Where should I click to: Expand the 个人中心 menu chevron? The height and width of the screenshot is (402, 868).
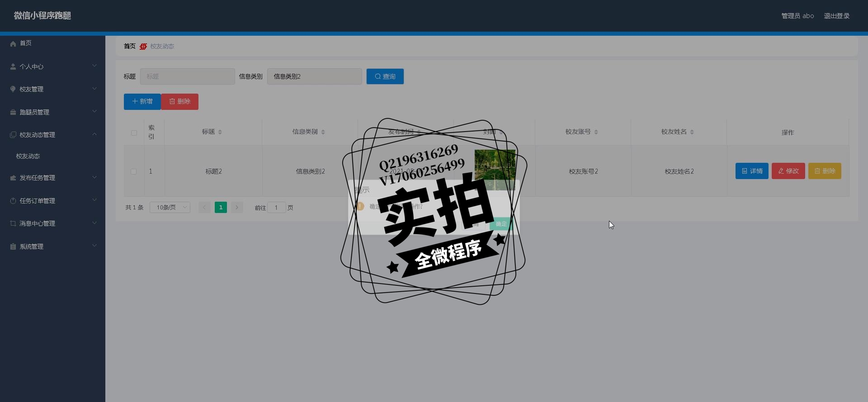tap(94, 66)
